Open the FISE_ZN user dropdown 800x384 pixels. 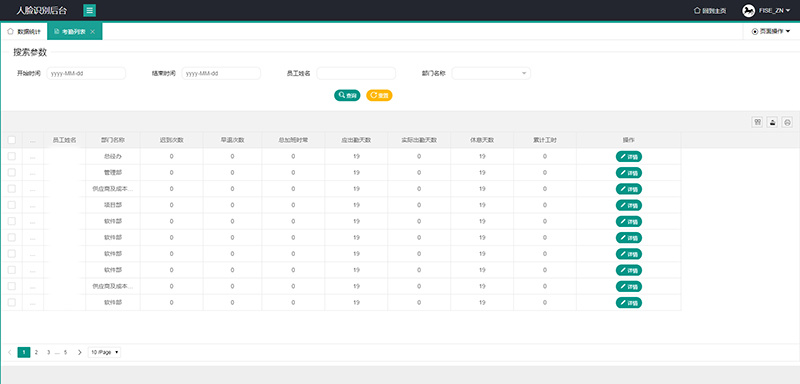(774, 11)
